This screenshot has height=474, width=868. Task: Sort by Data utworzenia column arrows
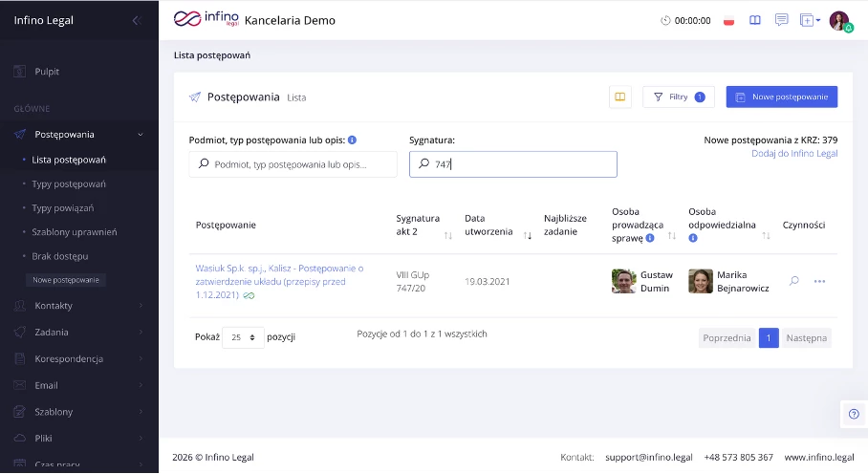pyautogui.click(x=528, y=234)
